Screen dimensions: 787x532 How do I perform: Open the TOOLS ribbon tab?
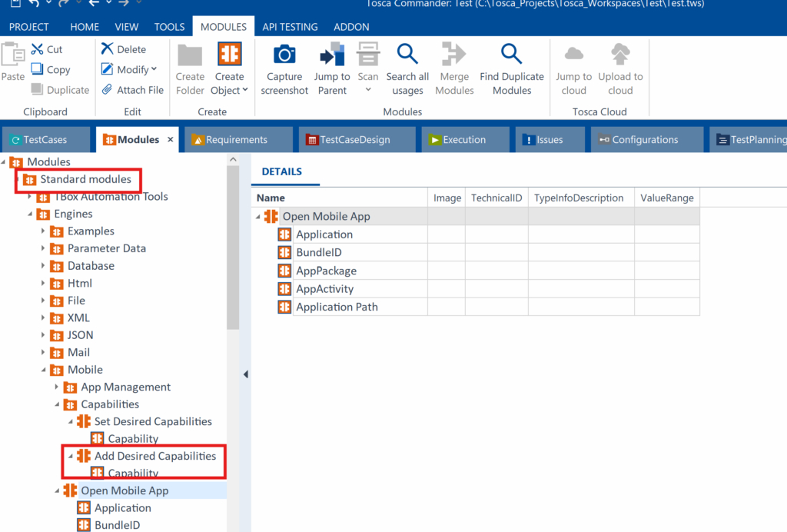click(169, 27)
